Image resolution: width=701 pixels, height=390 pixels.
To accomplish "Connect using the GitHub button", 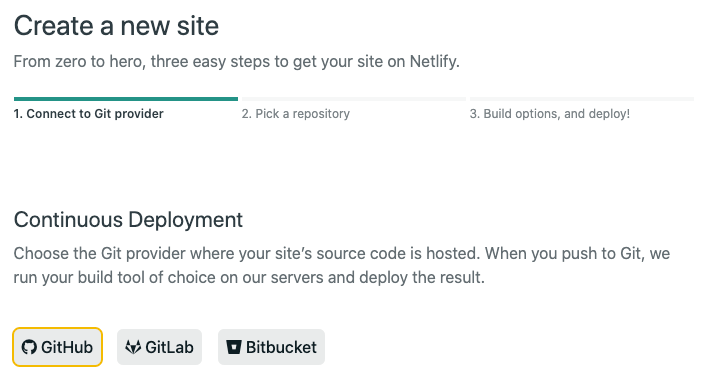I will point(58,347).
